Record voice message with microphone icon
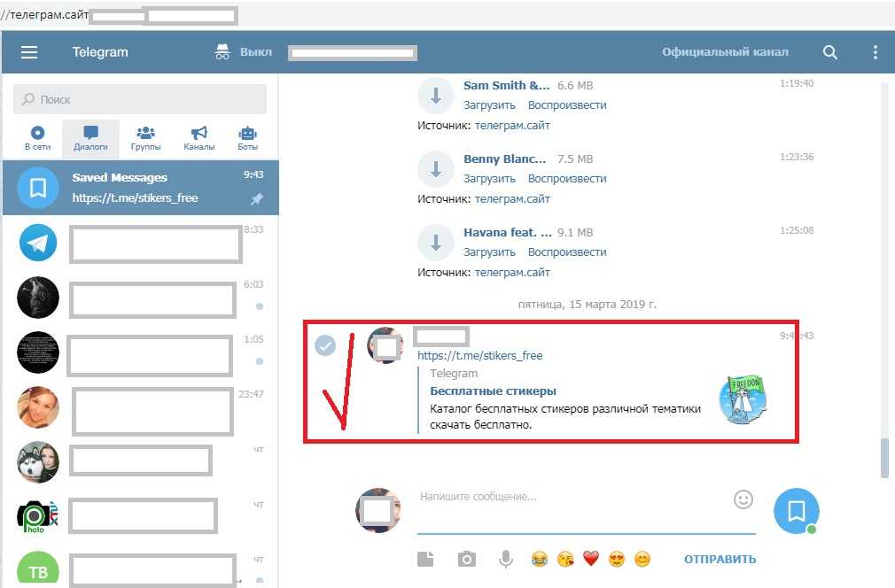Viewport: 895px width, 588px height. pyautogui.click(x=506, y=560)
